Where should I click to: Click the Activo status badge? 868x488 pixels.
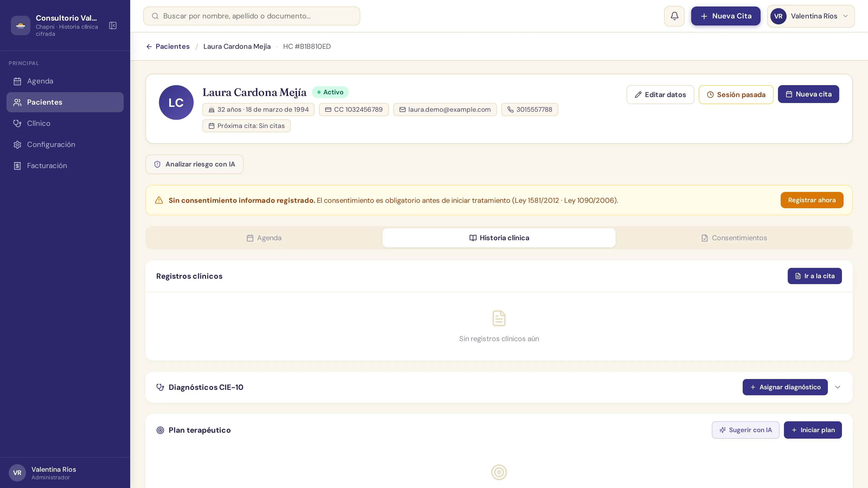330,92
